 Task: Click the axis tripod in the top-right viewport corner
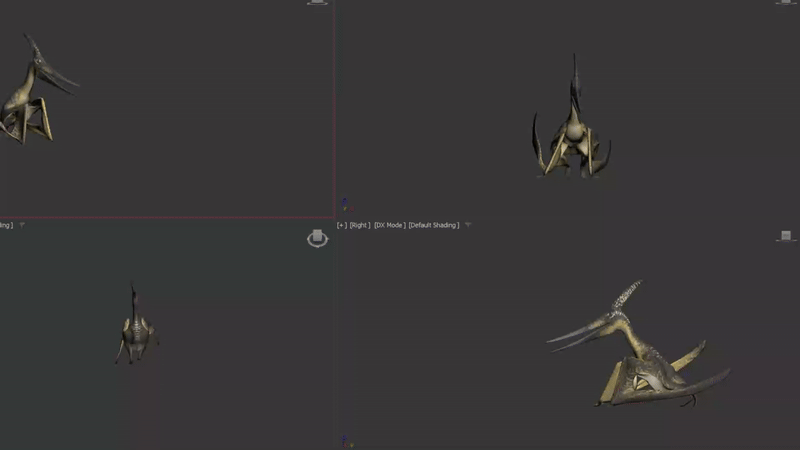click(x=344, y=204)
